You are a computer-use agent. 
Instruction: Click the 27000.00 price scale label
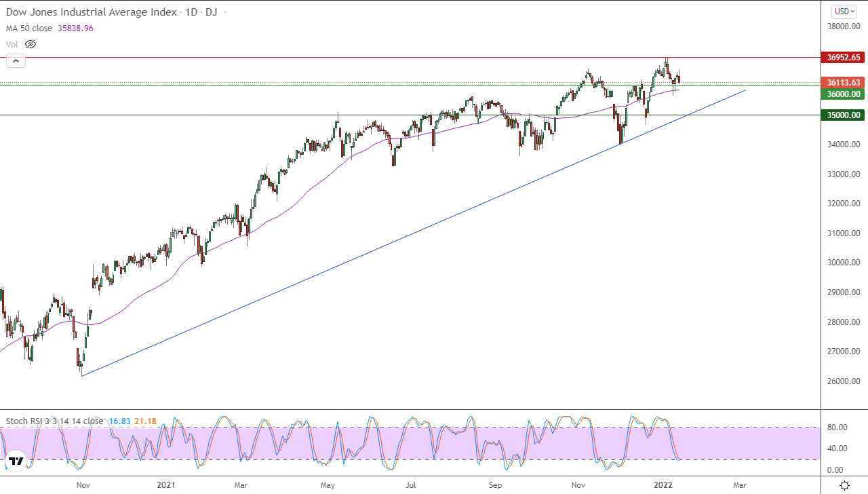click(844, 351)
